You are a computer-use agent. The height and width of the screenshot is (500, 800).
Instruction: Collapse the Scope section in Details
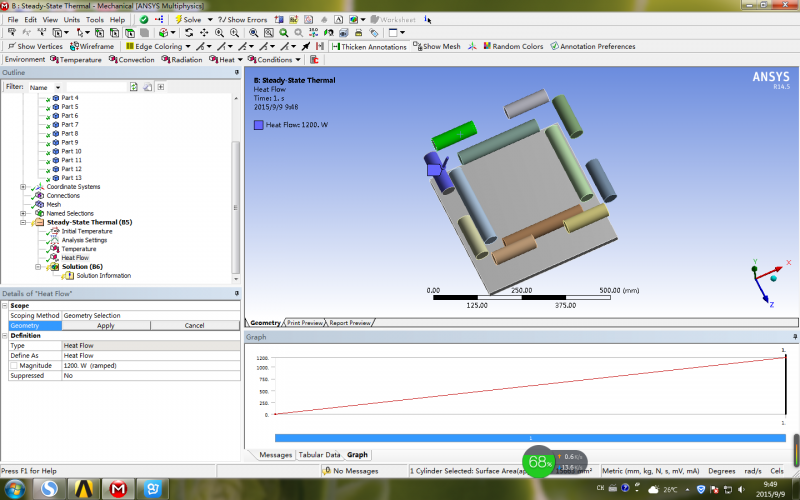click(5, 306)
